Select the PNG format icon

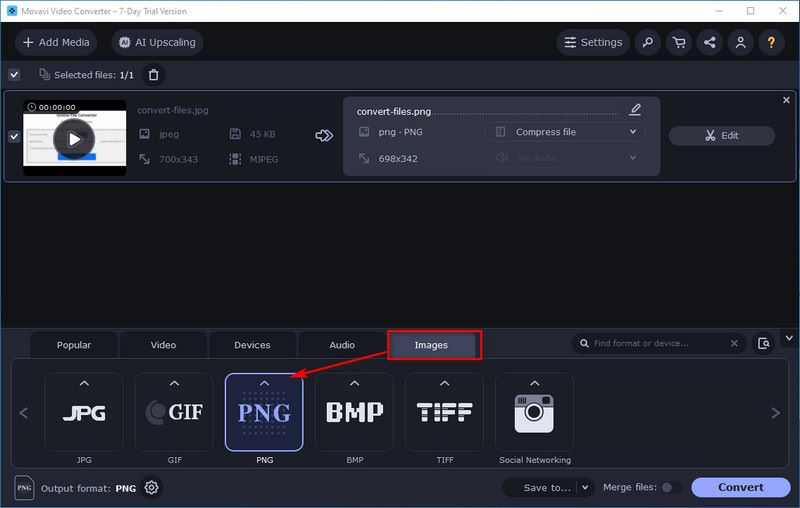(264, 412)
